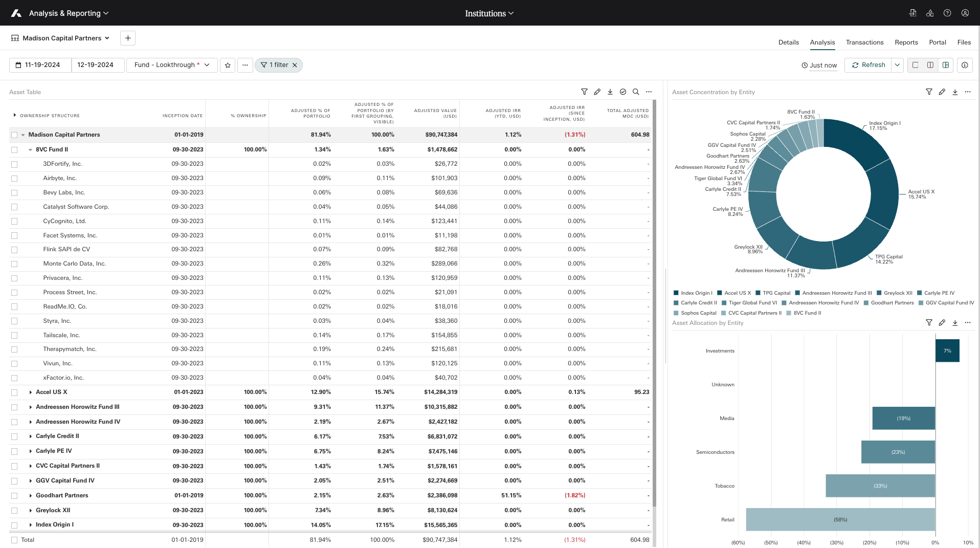Remove the 1 filter chip via X
The width and height of the screenshot is (980, 548).
pos(295,65)
